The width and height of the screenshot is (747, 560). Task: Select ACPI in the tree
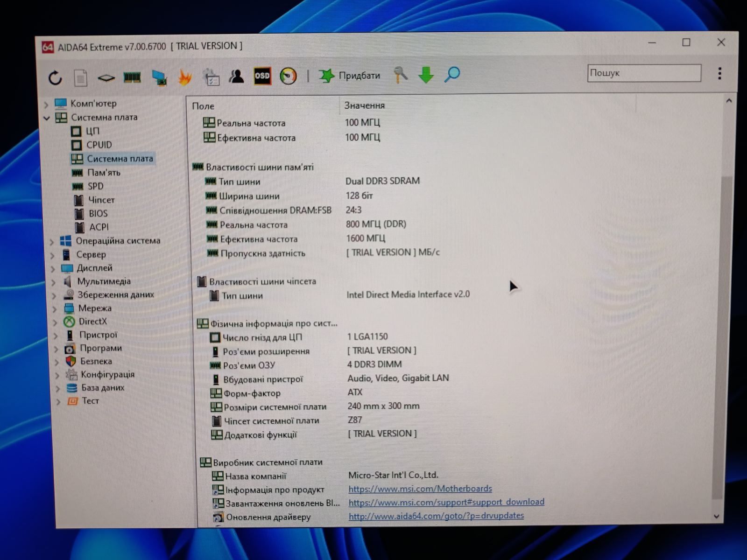(99, 227)
